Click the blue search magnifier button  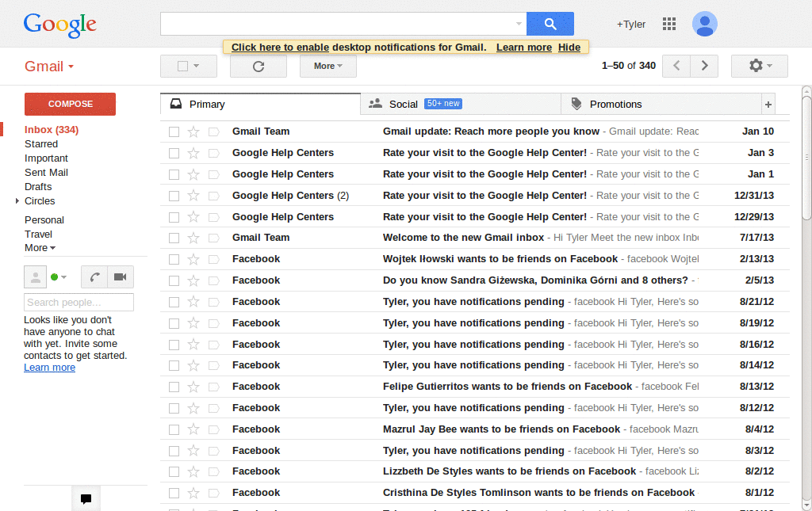[550, 24]
